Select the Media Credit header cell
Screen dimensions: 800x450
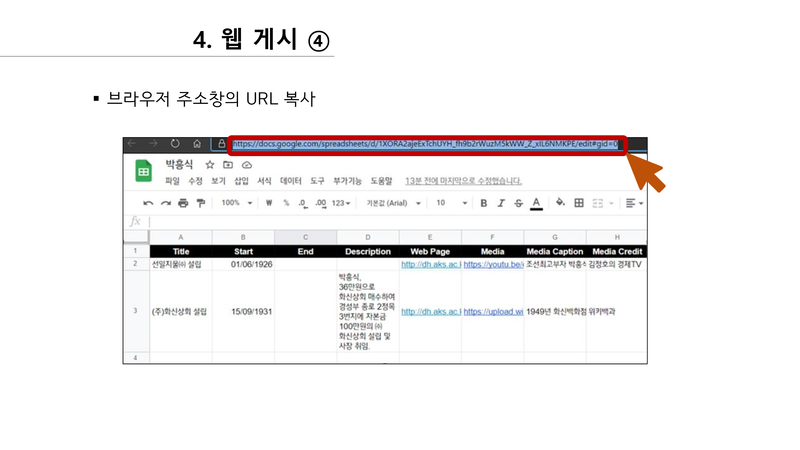[x=617, y=252]
